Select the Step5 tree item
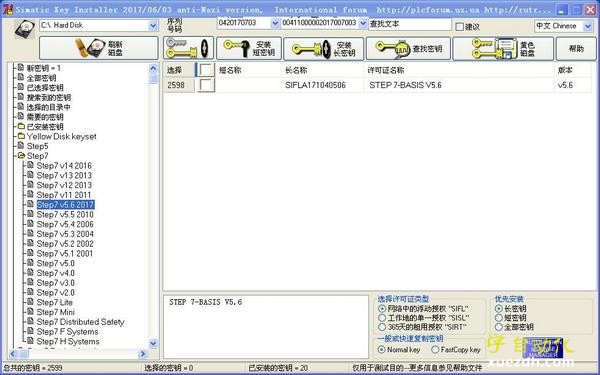 pos(38,146)
